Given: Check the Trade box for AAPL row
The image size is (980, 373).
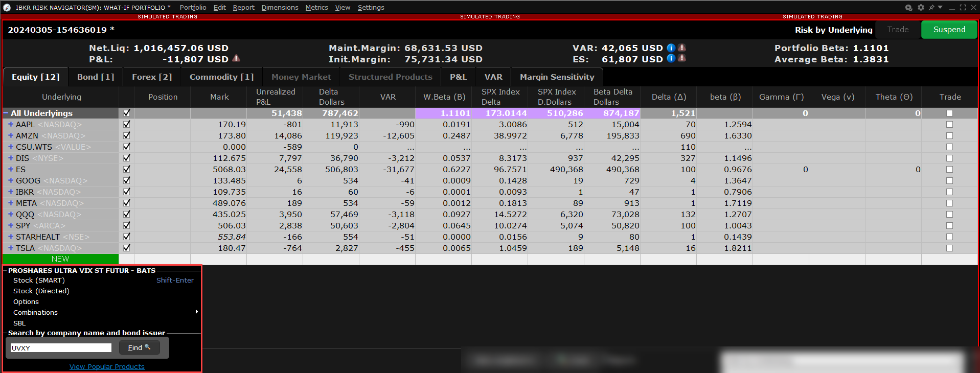Looking at the screenshot, I should [949, 124].
